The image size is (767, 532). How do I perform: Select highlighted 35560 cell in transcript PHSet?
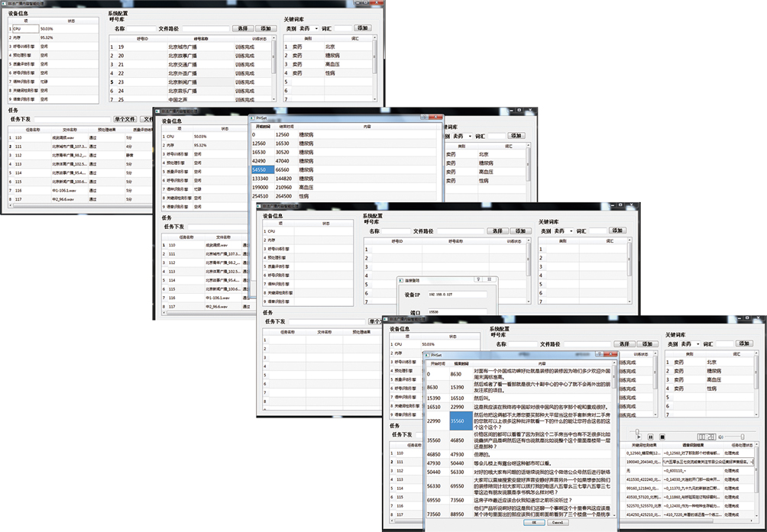point(461,421)
